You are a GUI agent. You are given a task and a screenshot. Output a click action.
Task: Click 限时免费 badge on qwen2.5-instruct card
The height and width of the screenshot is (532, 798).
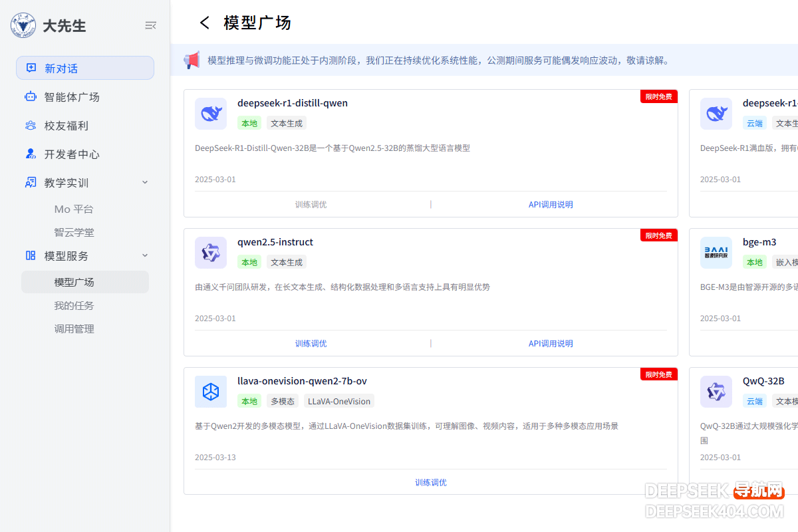point(659,235)
